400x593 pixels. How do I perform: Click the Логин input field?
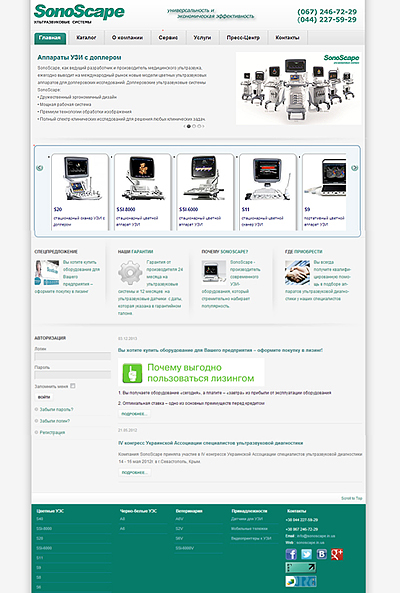pos(73,356)
